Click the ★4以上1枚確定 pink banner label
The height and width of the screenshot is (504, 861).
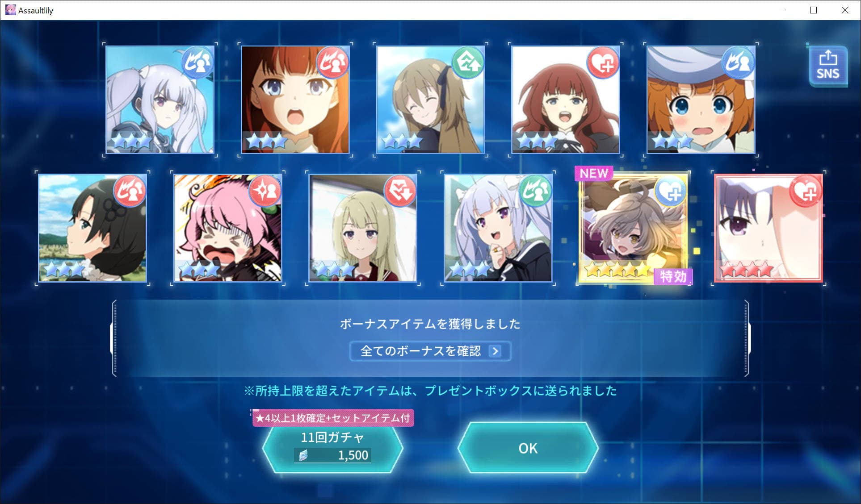click(x=333, y=418)
